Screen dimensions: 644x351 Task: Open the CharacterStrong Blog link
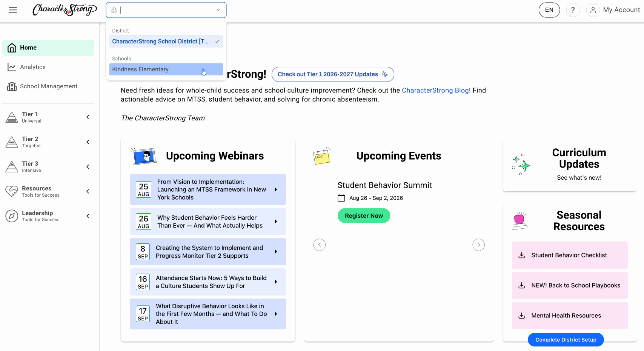click(435, 91)
